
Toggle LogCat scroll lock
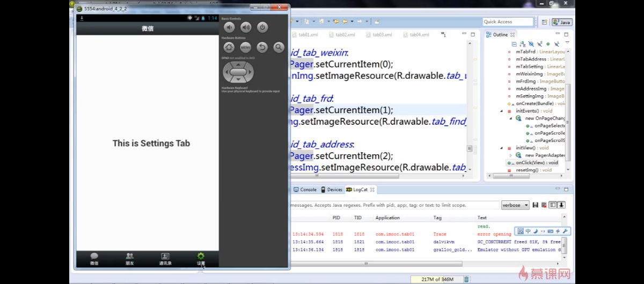click(562, 205)
